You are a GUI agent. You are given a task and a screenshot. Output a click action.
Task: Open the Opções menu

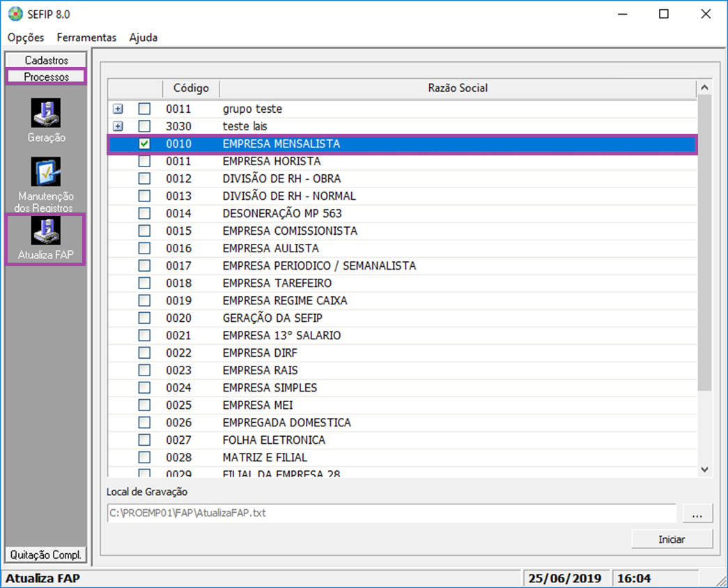(26, 38)
